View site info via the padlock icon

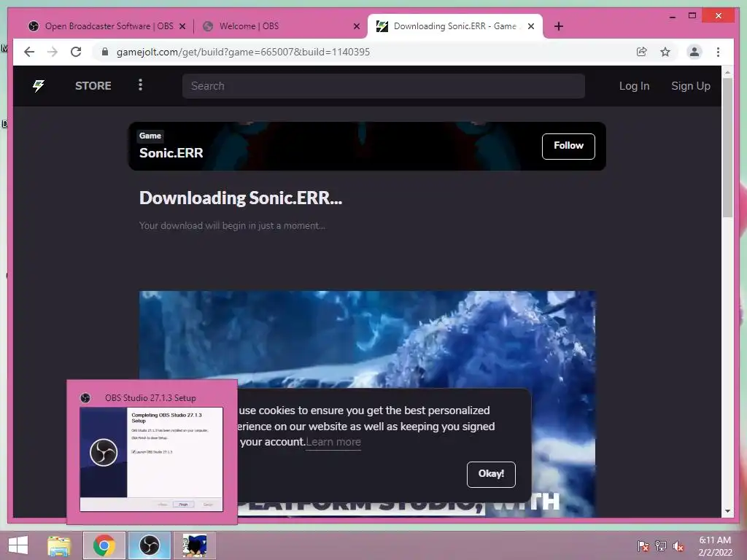pos(105,52)
